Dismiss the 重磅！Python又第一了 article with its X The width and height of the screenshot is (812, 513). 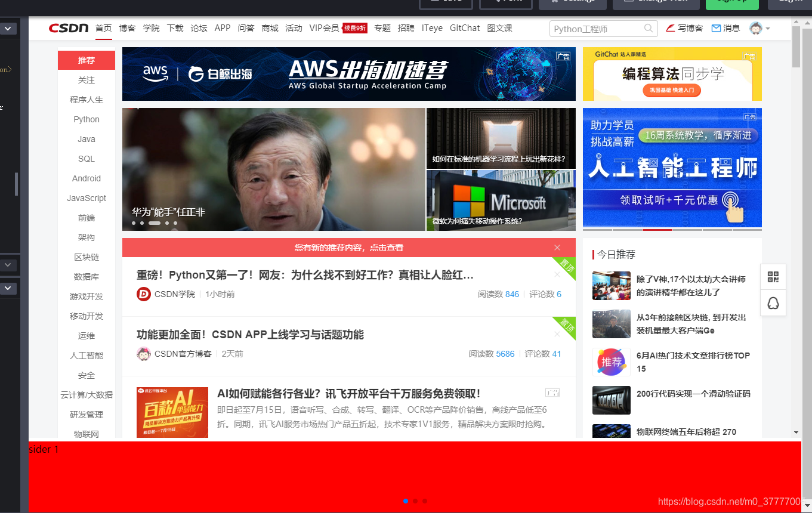[557, 274]
